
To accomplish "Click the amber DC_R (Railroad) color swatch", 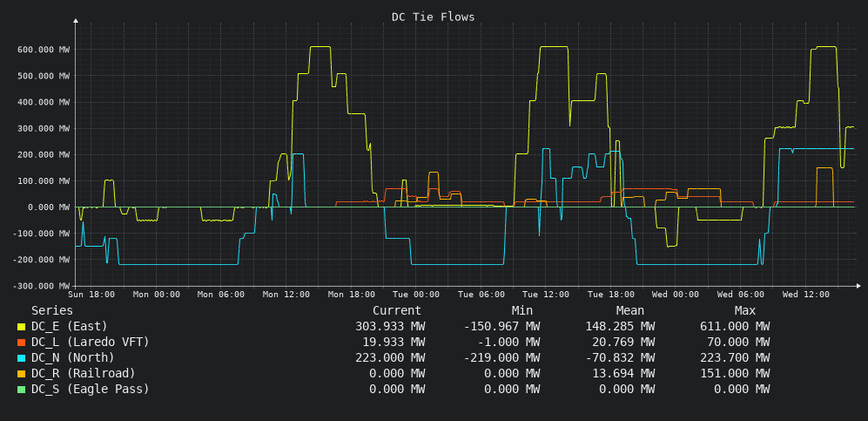I will tap(21, 374).
